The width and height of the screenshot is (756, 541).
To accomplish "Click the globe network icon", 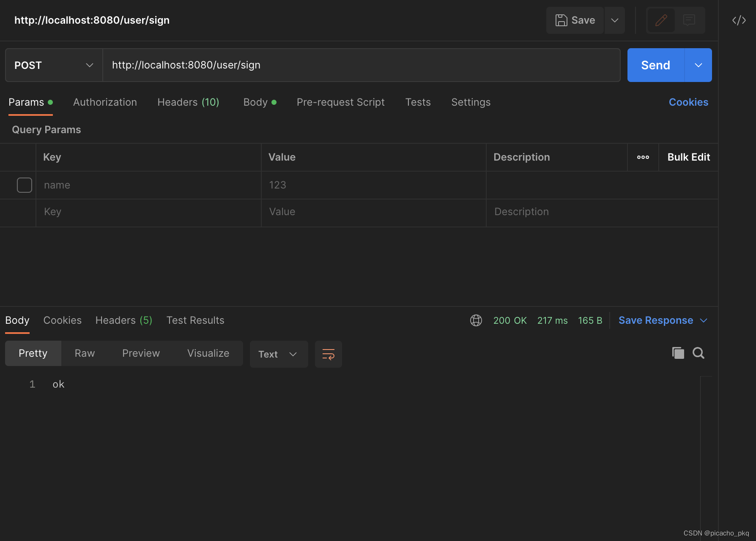I will point(476,320).
